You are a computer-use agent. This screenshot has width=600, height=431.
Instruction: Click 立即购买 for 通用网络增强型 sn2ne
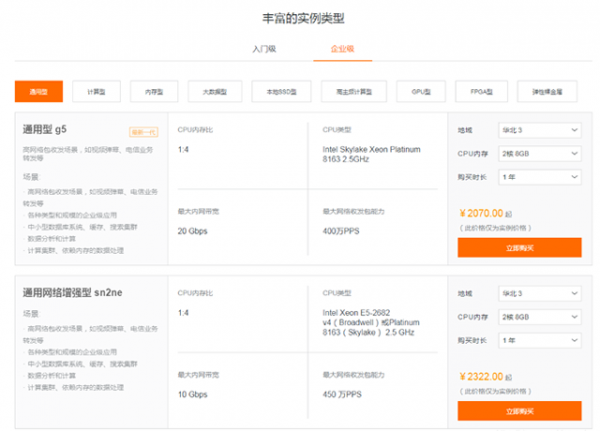[x=518, y=411]
